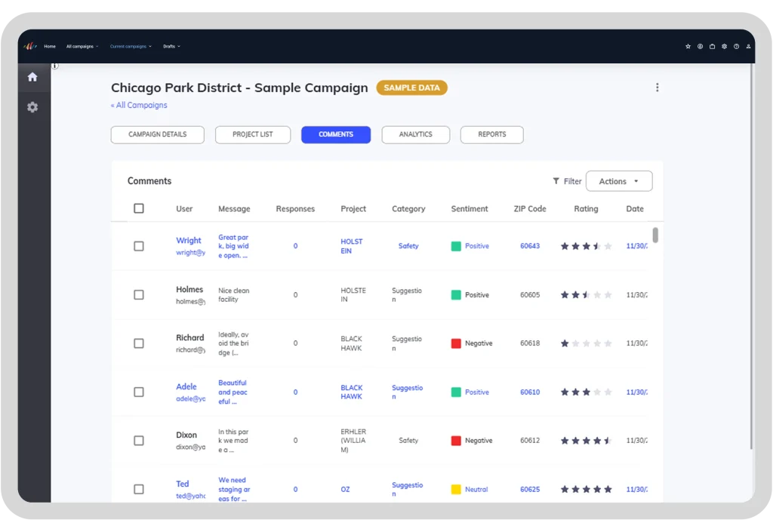Click the circled person icon in top bar

(700, 46)
